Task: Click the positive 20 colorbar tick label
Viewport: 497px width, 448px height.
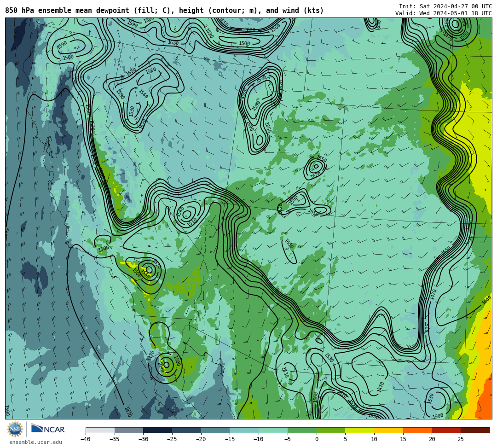Action: click(x=432, y=439)
